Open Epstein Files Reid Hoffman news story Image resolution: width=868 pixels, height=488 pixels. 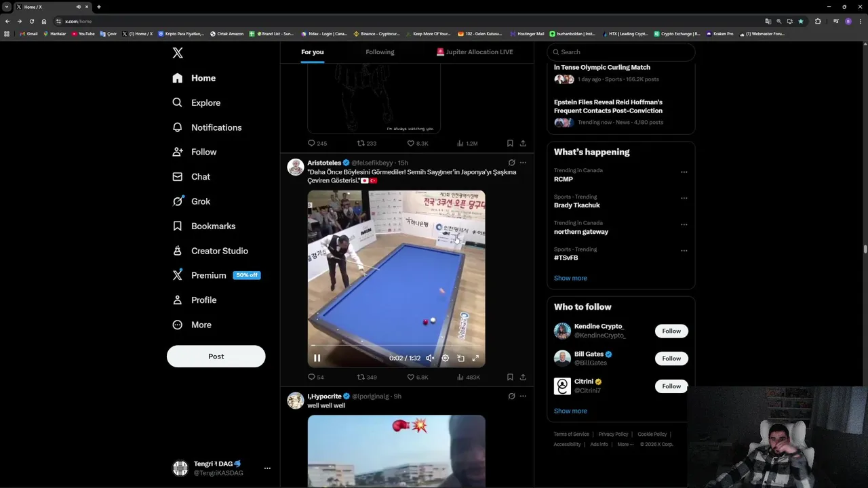click(608, 106)
